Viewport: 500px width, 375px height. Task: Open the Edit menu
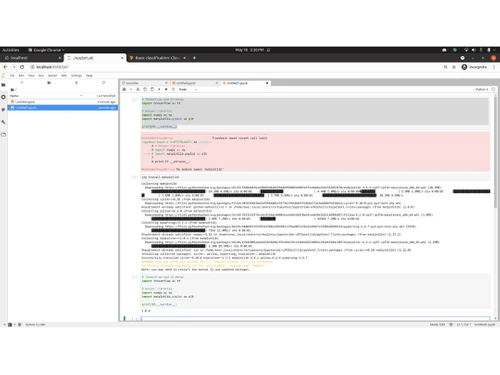click(x=21, y=76)
